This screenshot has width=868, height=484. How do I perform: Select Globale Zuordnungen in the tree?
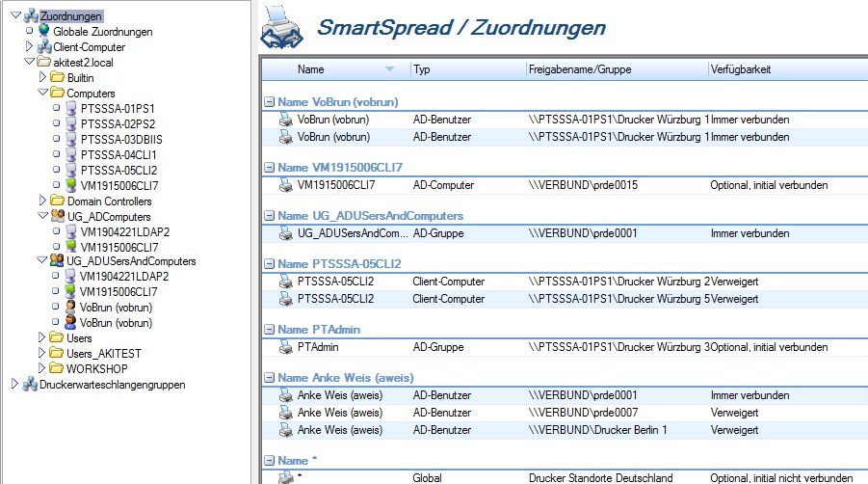pos(102,32)
